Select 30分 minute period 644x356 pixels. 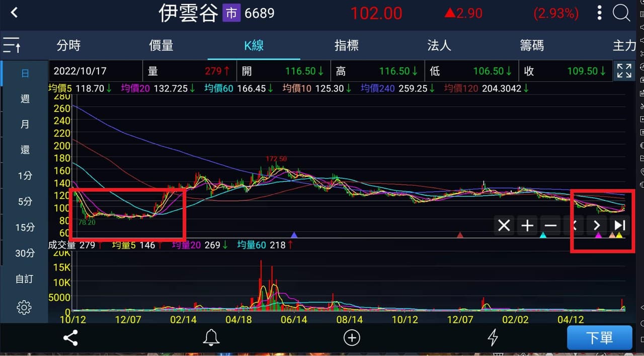(25, 253)
